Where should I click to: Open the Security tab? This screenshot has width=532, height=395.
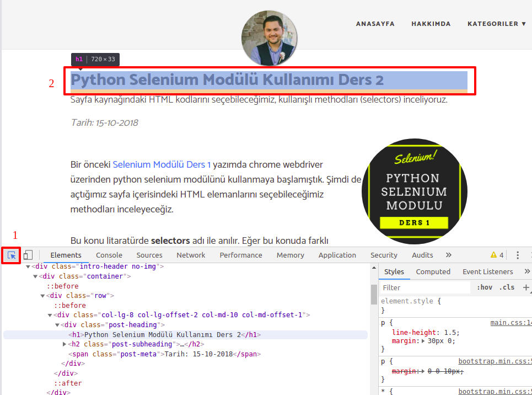384,255
